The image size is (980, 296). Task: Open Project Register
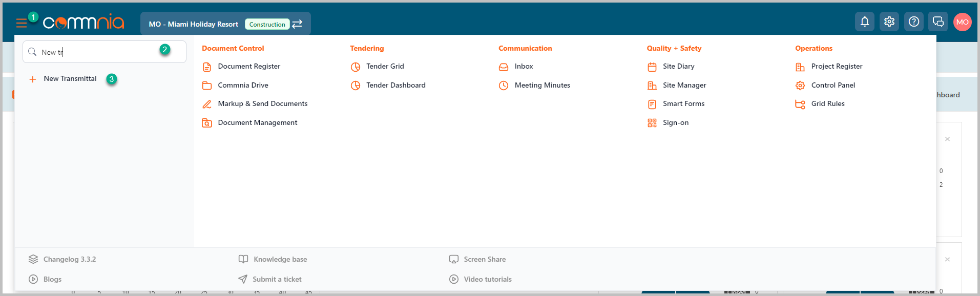[837, 67]
